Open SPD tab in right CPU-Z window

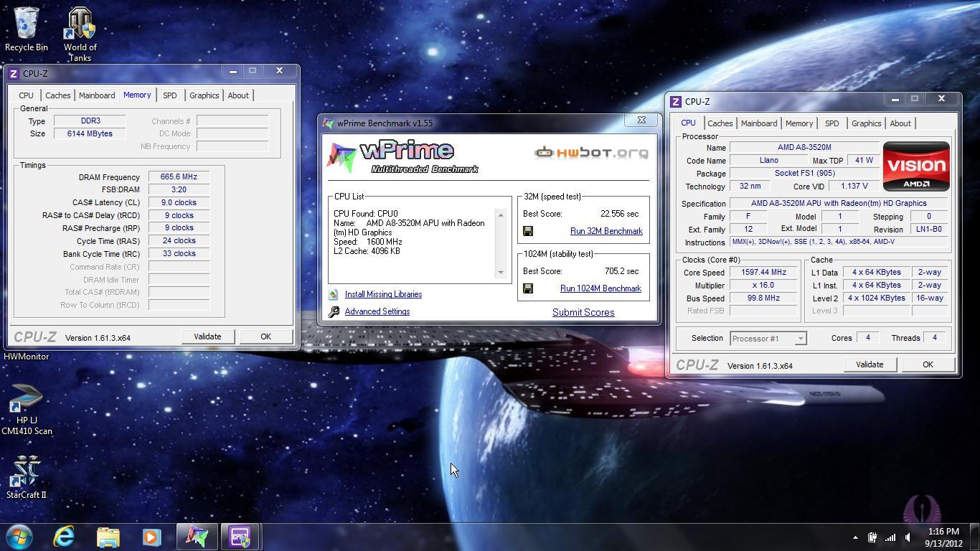click(x=831, y=123)
